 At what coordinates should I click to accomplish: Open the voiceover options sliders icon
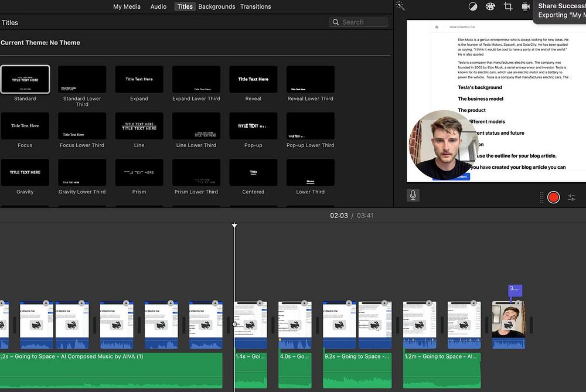[571, 197]
